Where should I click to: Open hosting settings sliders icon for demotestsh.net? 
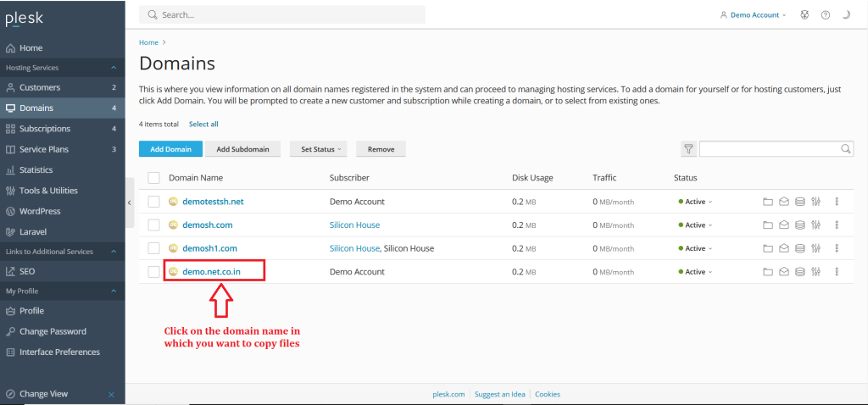(x=815, y=202)
